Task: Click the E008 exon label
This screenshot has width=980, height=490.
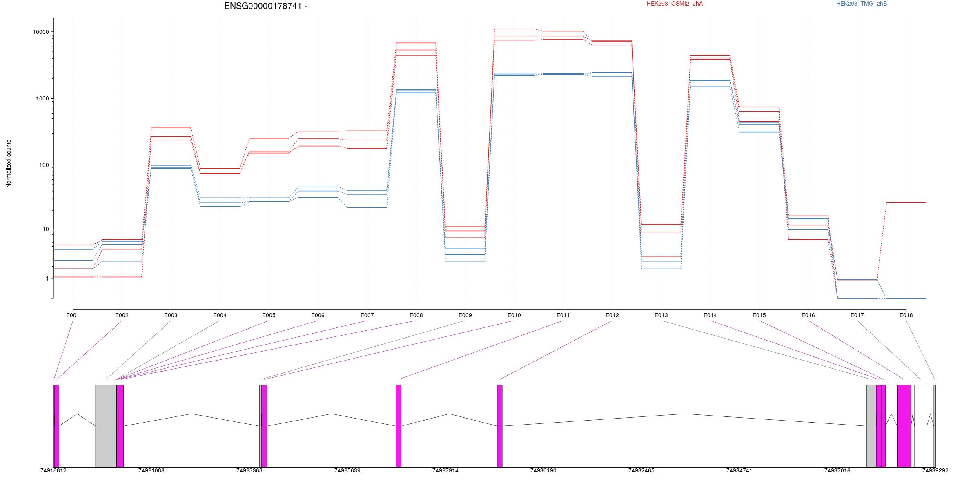Action: [x=416, y=315]
